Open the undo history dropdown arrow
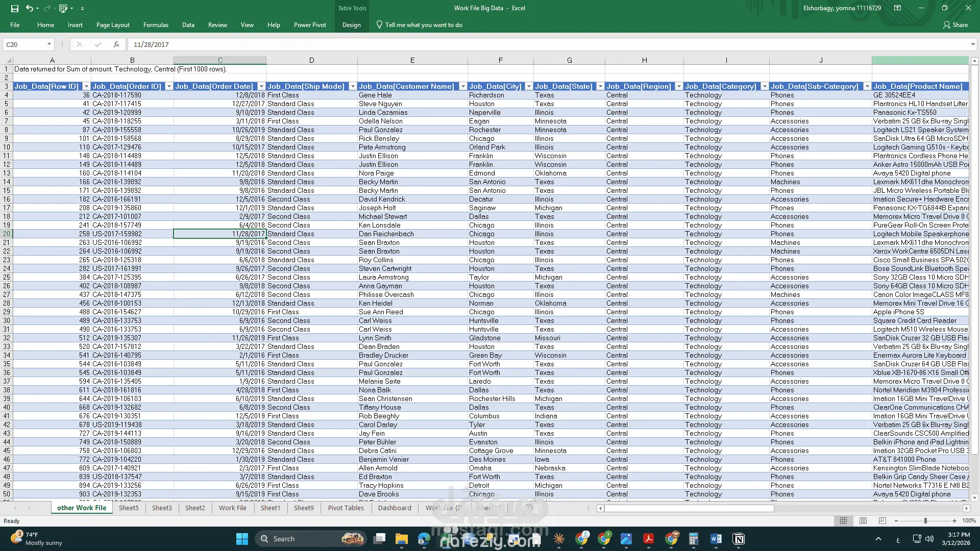The image size is (980, 551). [x=37, y=9]
